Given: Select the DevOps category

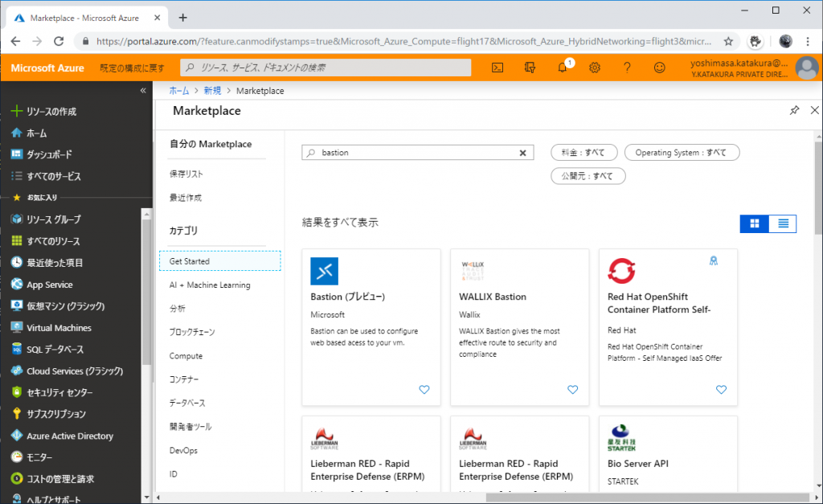Looking at the screenshot, I should coord(184,450).
